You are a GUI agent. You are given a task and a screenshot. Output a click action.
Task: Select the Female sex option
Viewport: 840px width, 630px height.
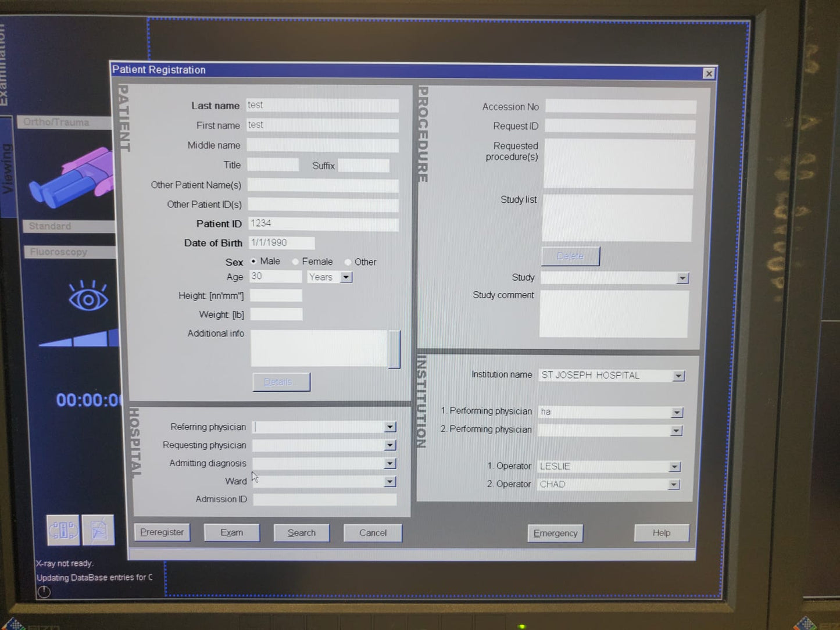[296, 262]
